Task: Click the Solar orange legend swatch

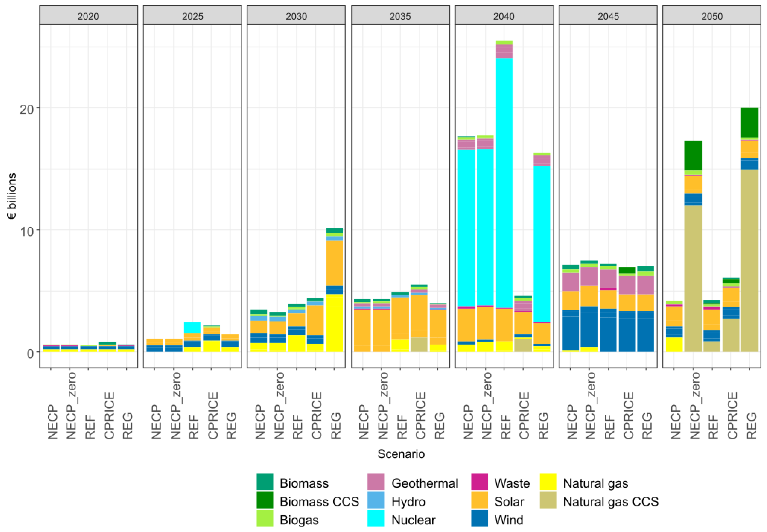Action: coord(479,500)
